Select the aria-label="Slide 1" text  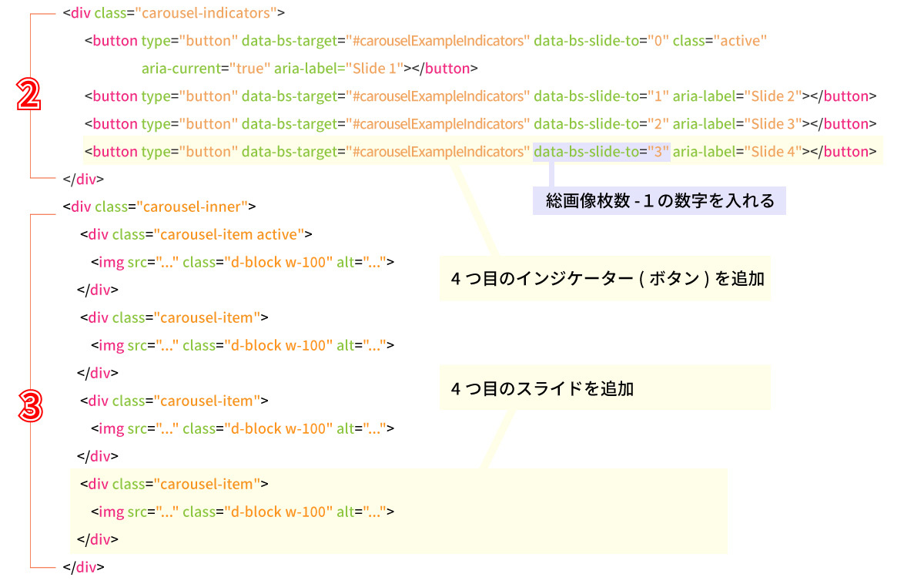338,69
